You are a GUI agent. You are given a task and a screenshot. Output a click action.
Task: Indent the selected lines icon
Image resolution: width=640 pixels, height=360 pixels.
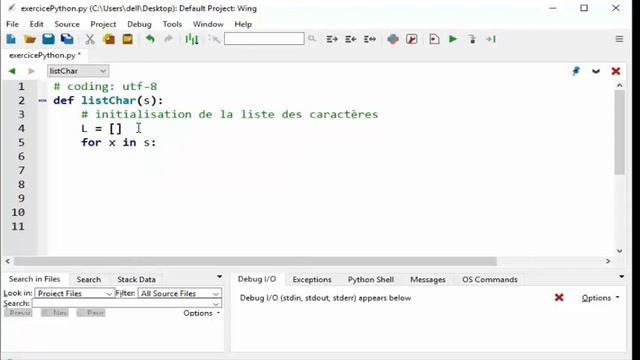point(331,39)
